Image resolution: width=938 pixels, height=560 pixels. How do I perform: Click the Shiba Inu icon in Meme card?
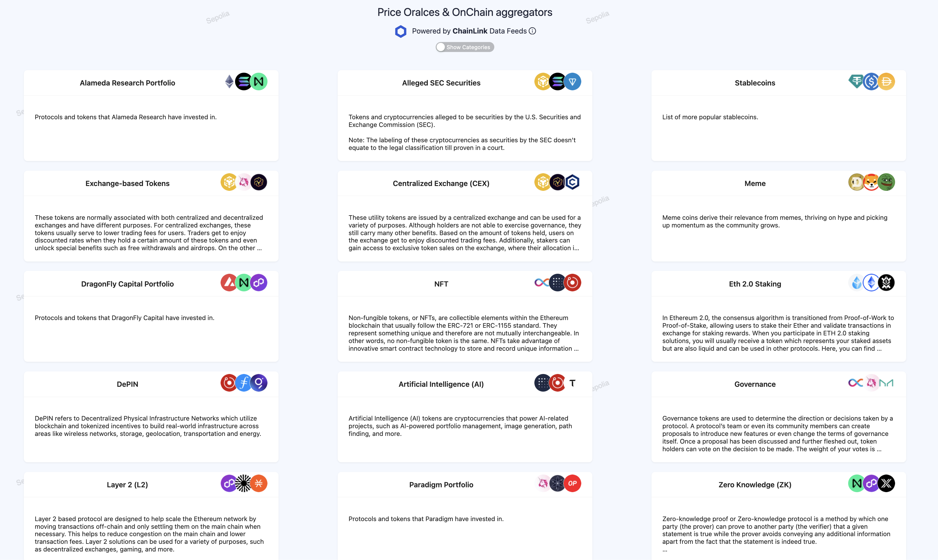[871, 182]
